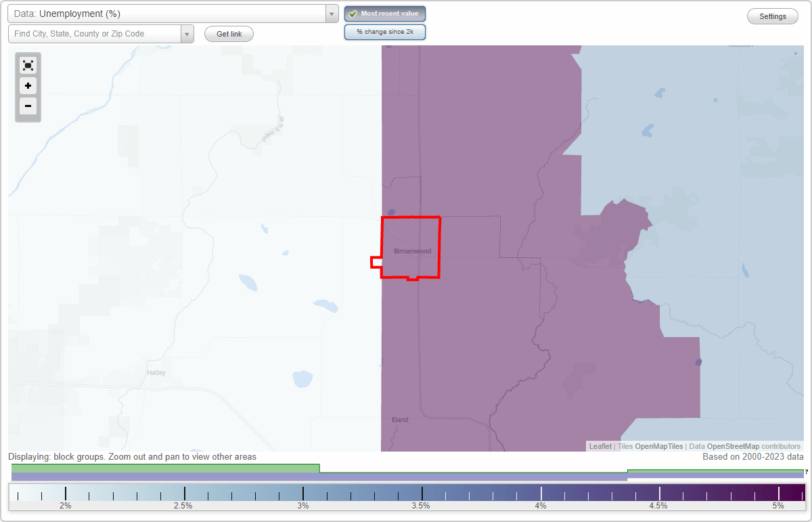Select the zoom-in plus icon

coord(28,86)
